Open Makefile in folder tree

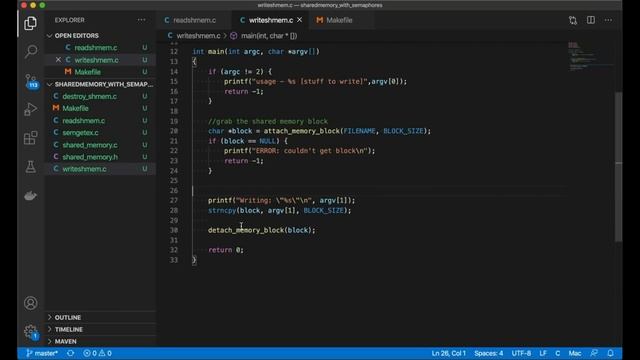[76, 108]
